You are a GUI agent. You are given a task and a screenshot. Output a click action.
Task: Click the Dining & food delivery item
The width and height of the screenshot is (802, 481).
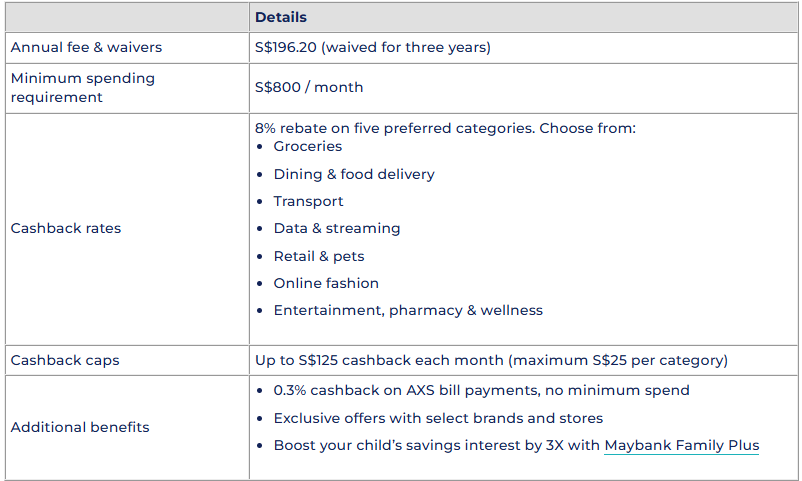pos(354,174)
